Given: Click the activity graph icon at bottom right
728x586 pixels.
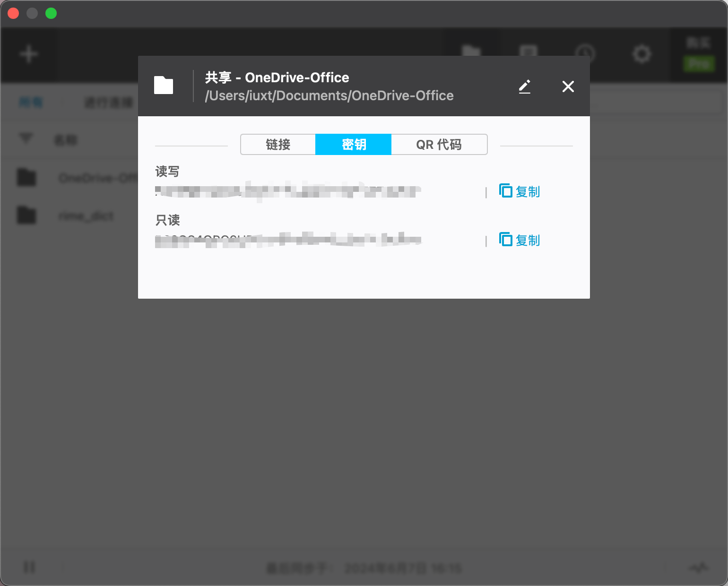Looking at the screenshot, I should pos(698,567).
